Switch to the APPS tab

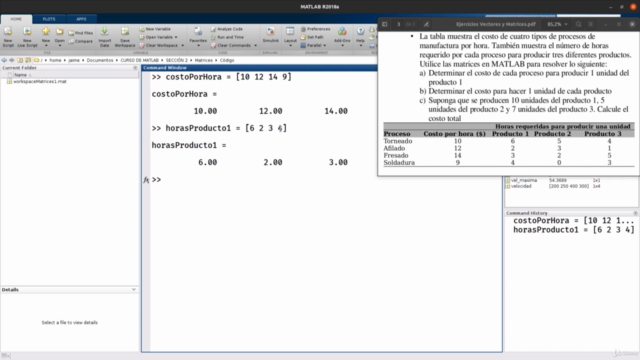pos(81,19)
